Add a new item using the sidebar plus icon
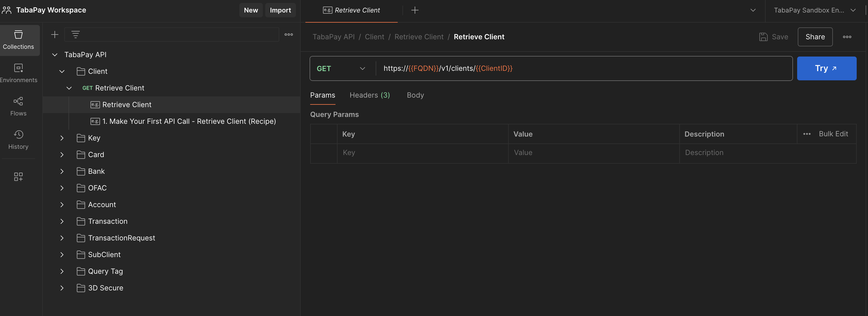Image resolution: width=868 pixels, height=316 pixels. (54, 34)
